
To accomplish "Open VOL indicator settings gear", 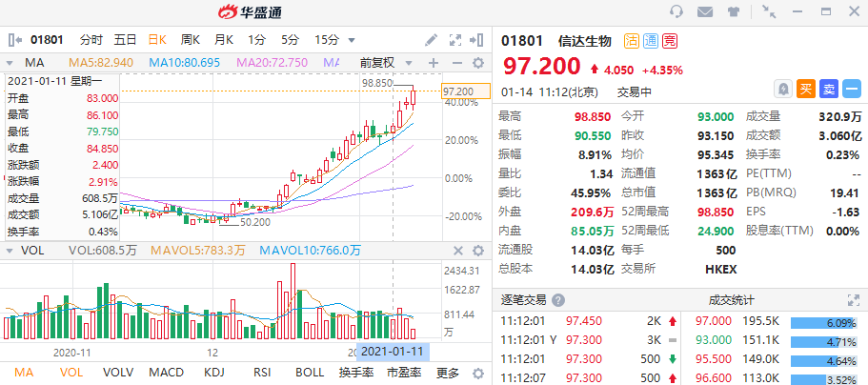I will pyautogui.click(x=477, y=251).
